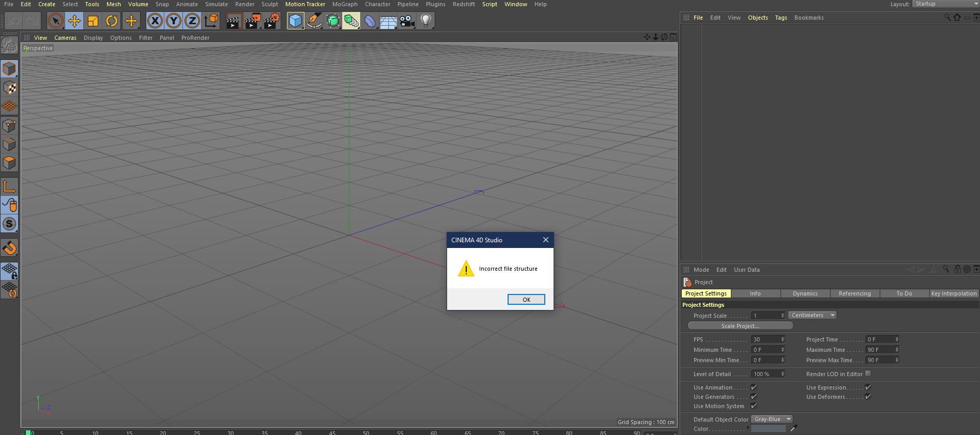This screenshot has height=435, width=980.
Task: Click the Array modeling objects icon
Action: point(351,21)
